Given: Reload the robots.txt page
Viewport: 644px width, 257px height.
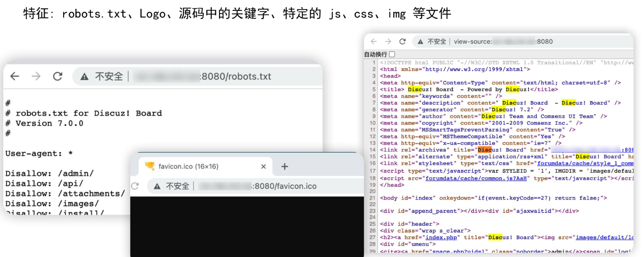Looking at the screenshot, I should pyautogui.click(x=58, y=76).
